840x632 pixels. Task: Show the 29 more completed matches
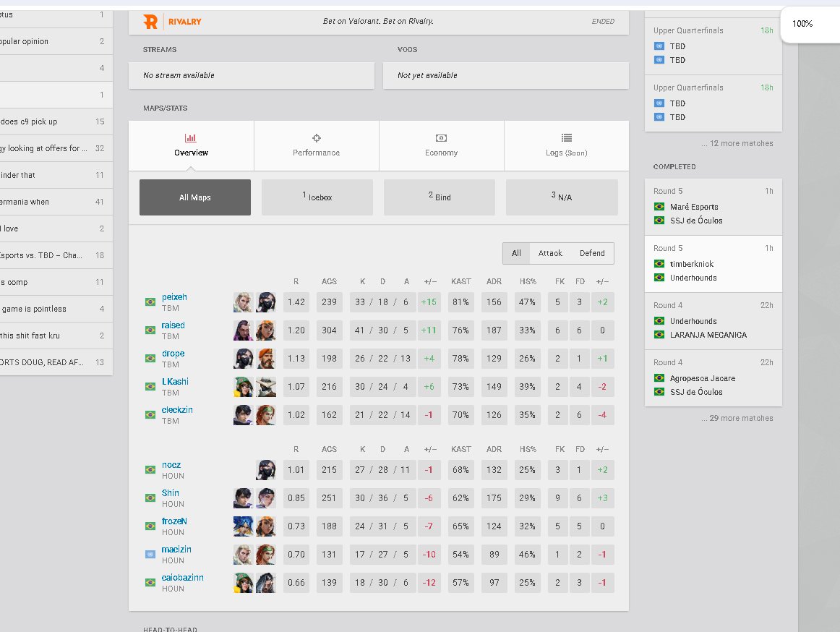[x=737, y=418]
